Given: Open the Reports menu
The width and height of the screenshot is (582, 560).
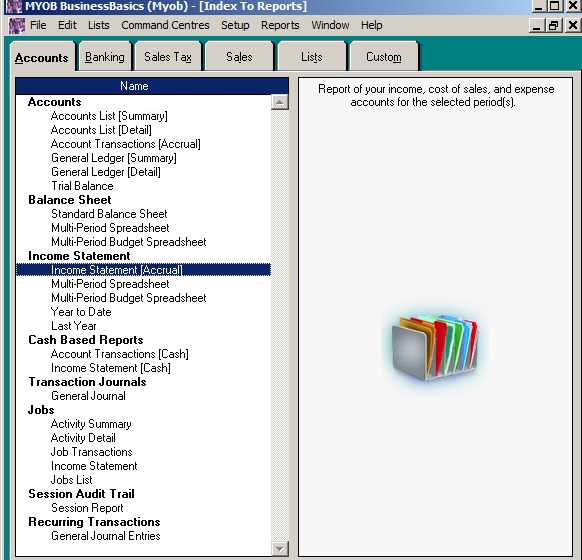Looking at the screenshot, I should pos(280,25).
